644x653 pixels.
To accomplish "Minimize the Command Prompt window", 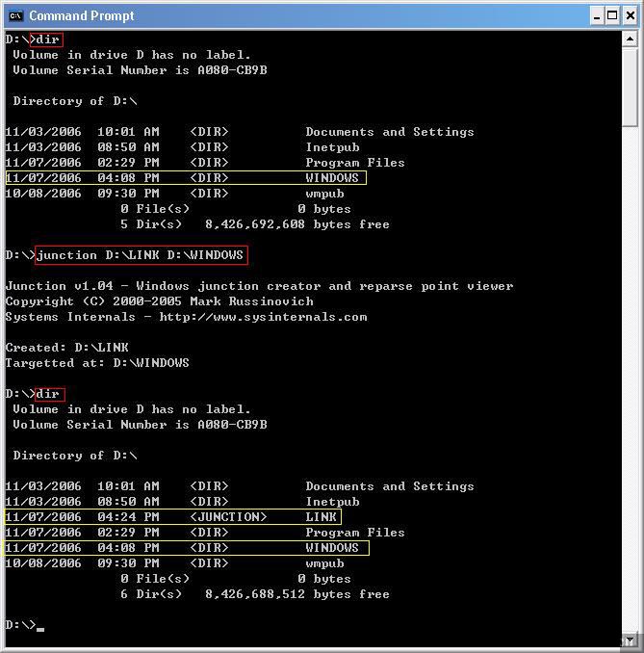I will point(596,15).
